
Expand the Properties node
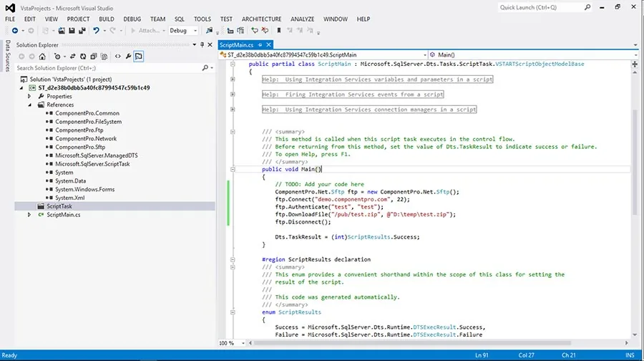(x=29, y=96)
